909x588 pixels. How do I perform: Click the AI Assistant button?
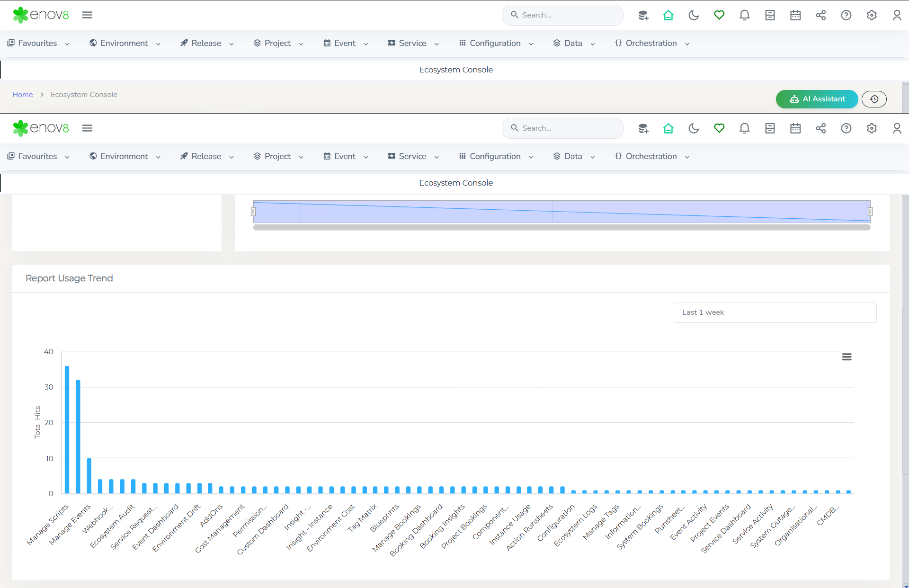click(x=817, y=99)
